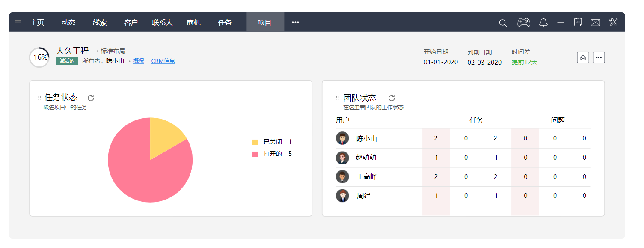Screen dimensions: 644x248
Task: Refresh the 团队状态 panel
Action: coord(392,98)
